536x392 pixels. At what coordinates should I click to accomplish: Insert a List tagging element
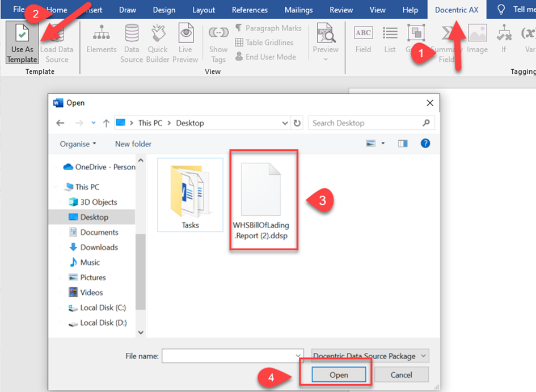point(390,39)
